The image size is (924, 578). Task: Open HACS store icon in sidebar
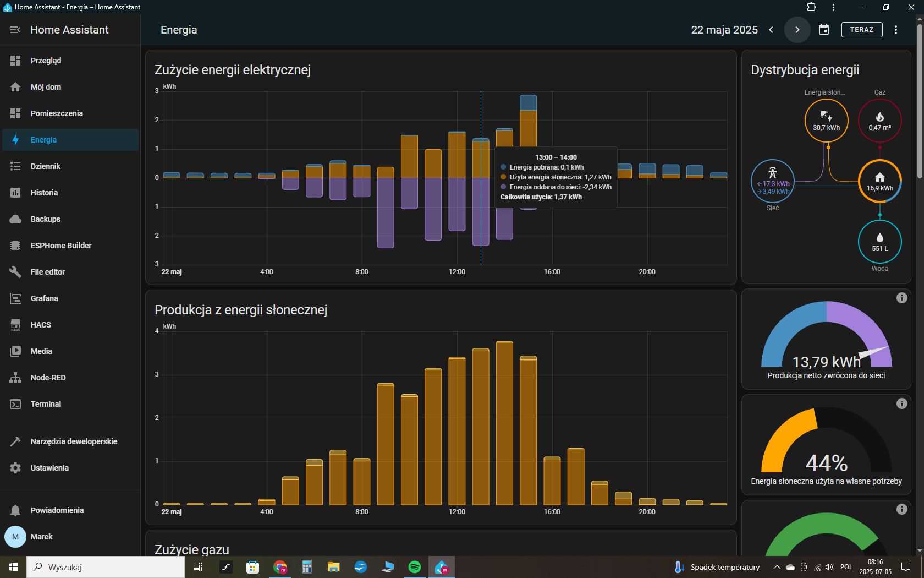15,325
